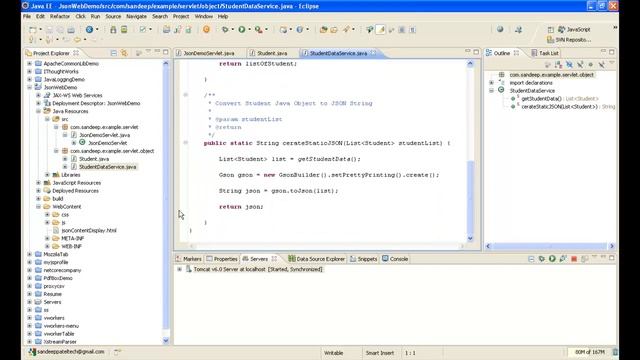Select cerateStaticJSON method in Outline
The width and height of the screenshot is (640, 360).
(568, 107)
